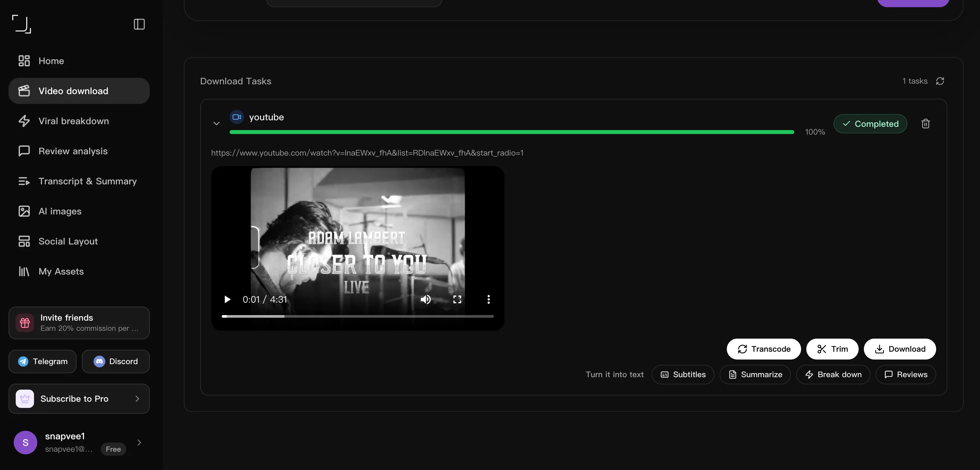Click the app logo icon
Screen dimensions: 980x470
[22, 24]
